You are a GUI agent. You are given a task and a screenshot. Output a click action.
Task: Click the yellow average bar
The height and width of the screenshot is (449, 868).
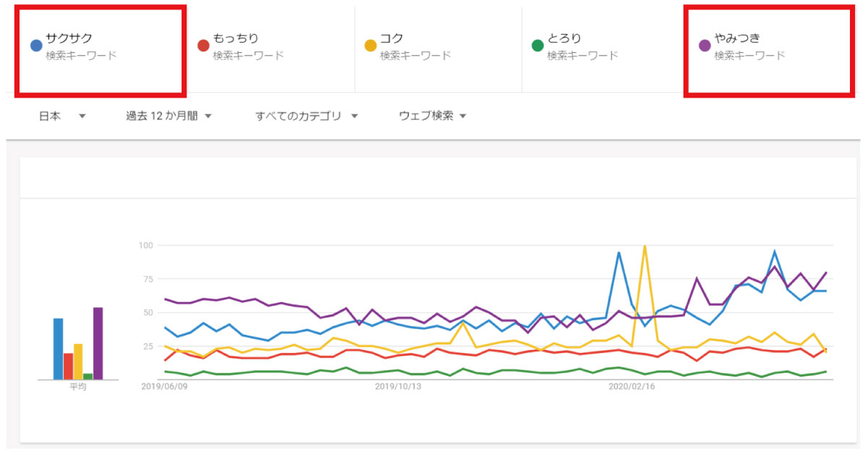pos(78,362)
